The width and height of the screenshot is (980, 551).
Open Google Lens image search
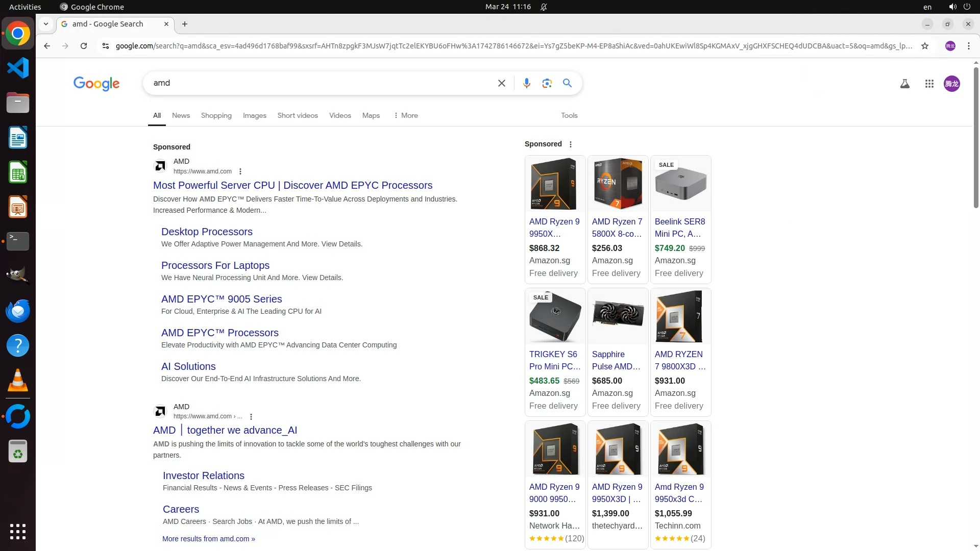coord(547,83)
